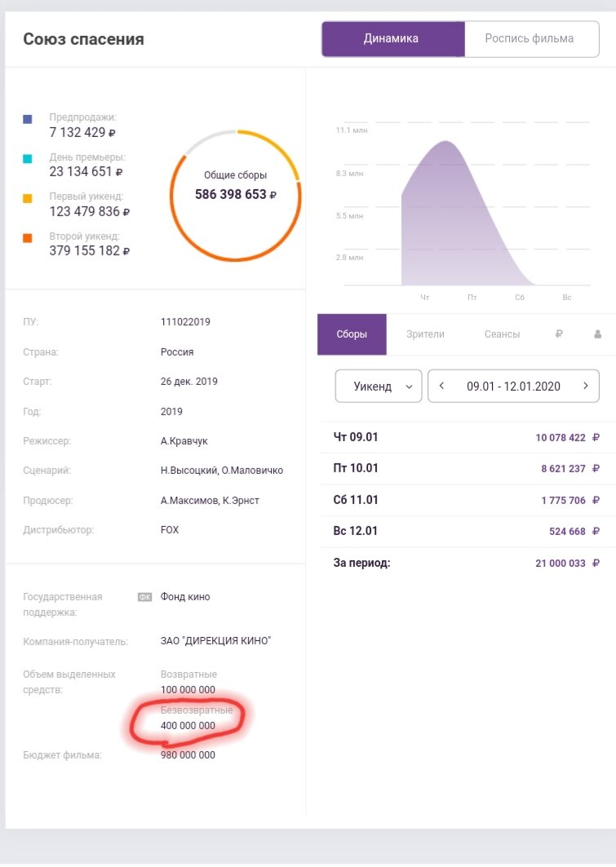
Task: Click the non-returnable funds 400 000 000
Action: coord(188,725)
